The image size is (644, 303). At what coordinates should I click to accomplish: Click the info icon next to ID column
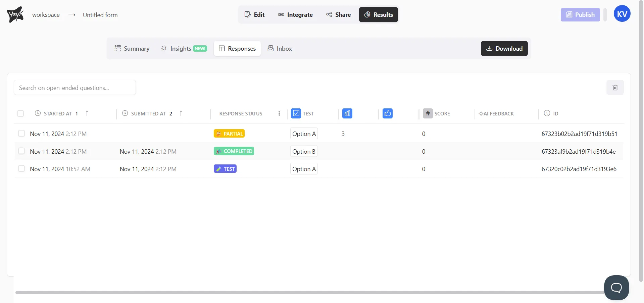(546, 113)
